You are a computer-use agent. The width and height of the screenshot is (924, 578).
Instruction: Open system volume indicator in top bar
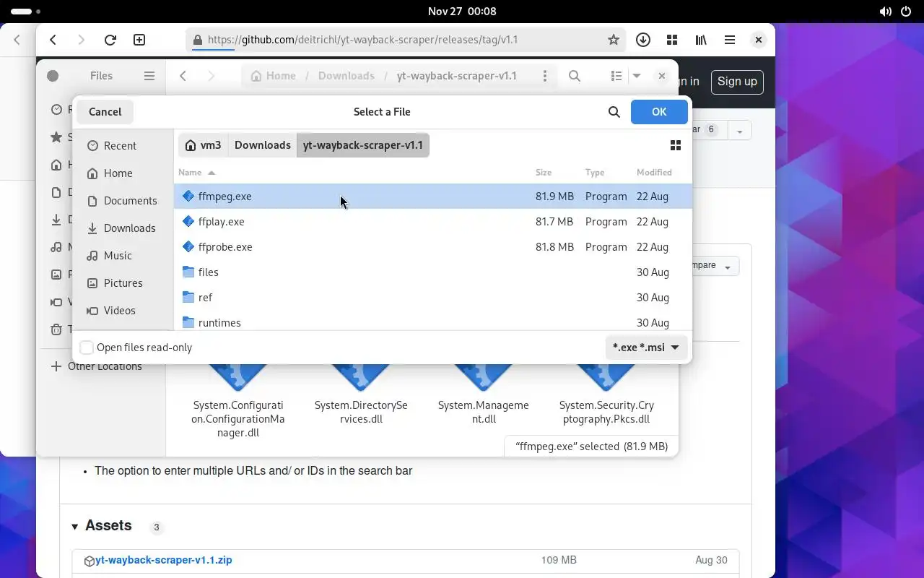(886, 12)
